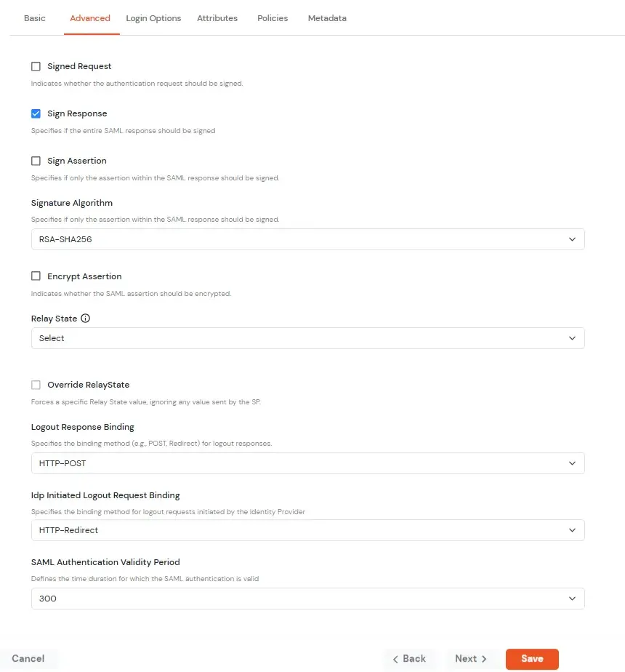
Task: Open the SAML Authentication Validity Period dropdown
Action: [307, 599]
